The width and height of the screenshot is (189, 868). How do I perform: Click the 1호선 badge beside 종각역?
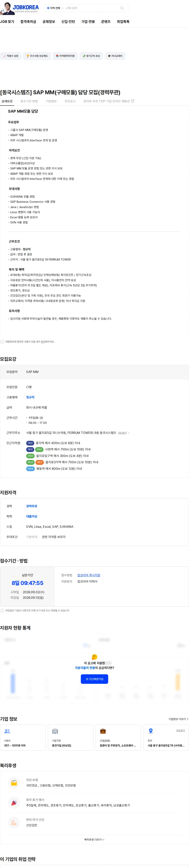pos(30,443)
